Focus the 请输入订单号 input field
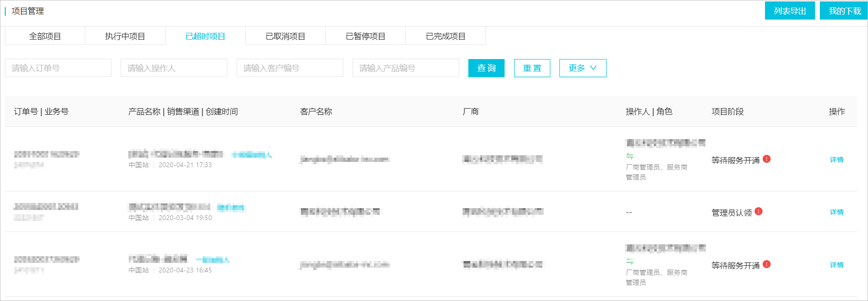Viewport: 868px width, 301px height. (58, 68)
